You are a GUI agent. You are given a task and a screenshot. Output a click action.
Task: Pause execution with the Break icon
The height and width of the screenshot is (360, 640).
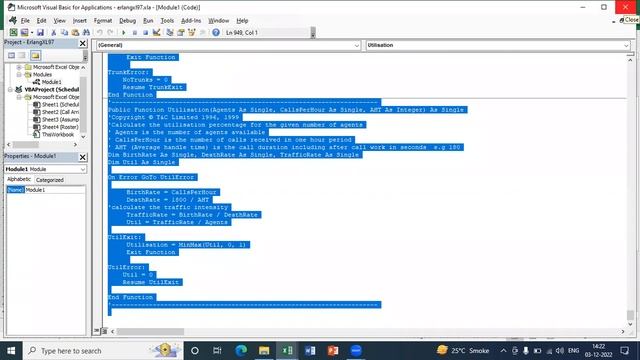[x=135, y=33]
